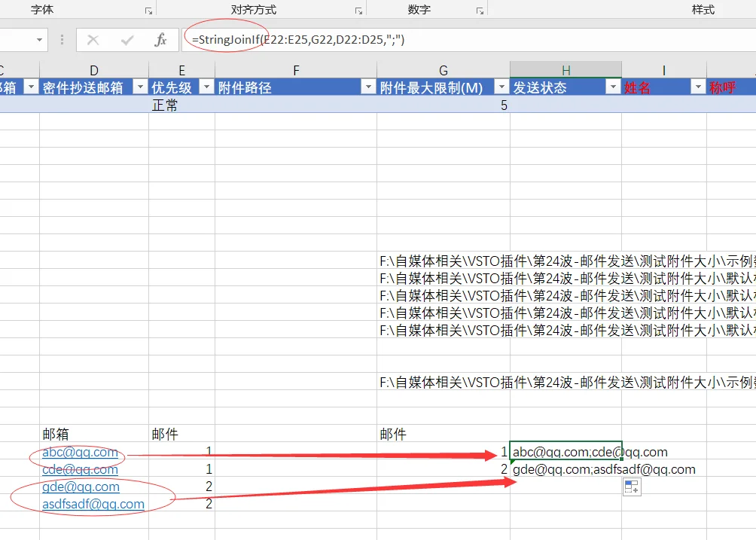Open the cde@qq.com email link

80,470
